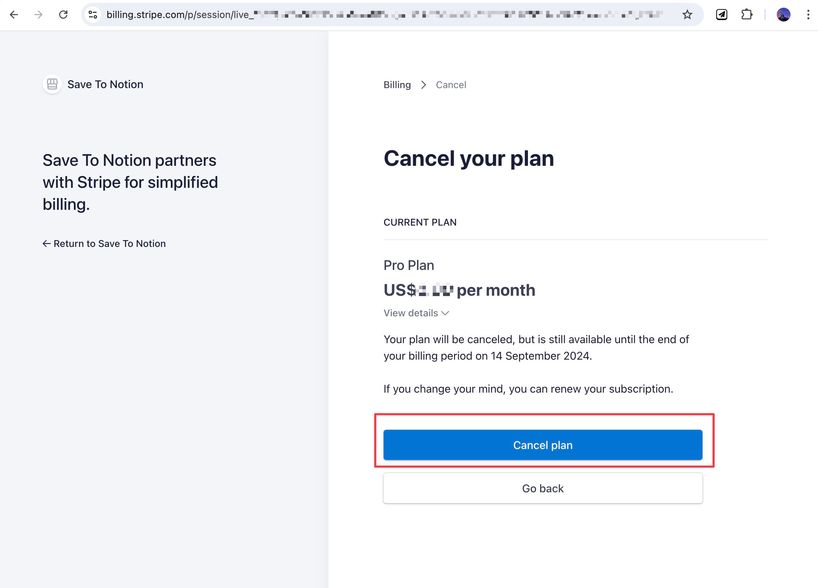Reload the billing page
The image size is (818, 588).
pos(64,14)
